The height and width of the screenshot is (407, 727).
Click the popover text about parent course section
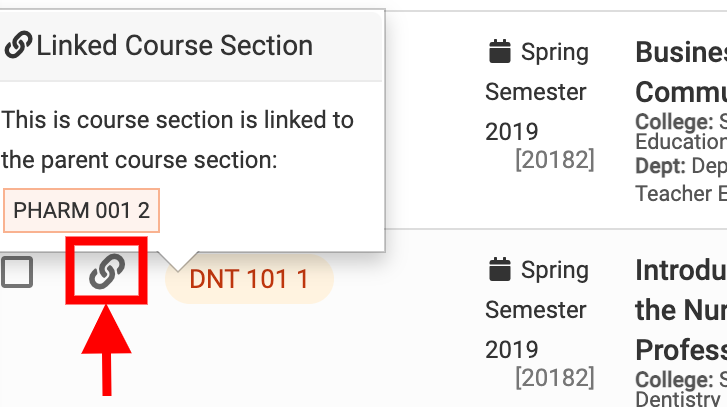pos(178,140)
